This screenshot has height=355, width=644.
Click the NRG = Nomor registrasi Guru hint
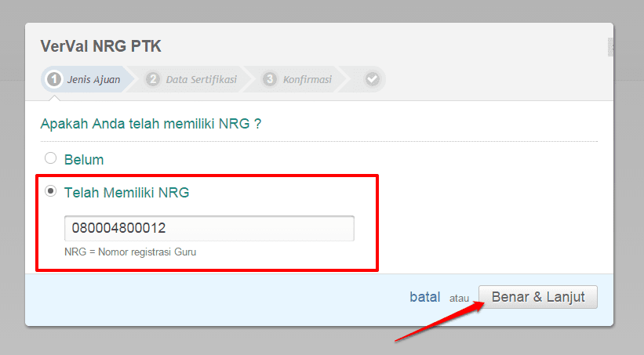click(x=130, y=252)
